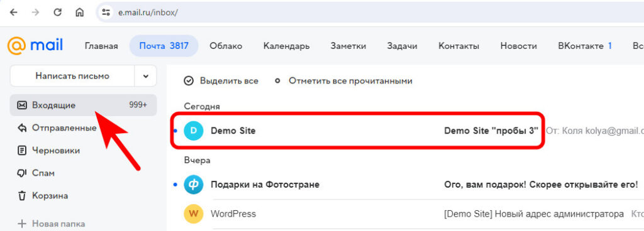
Task: Click the Отправленные reply arrow icon
Action: tap(22, 128)
